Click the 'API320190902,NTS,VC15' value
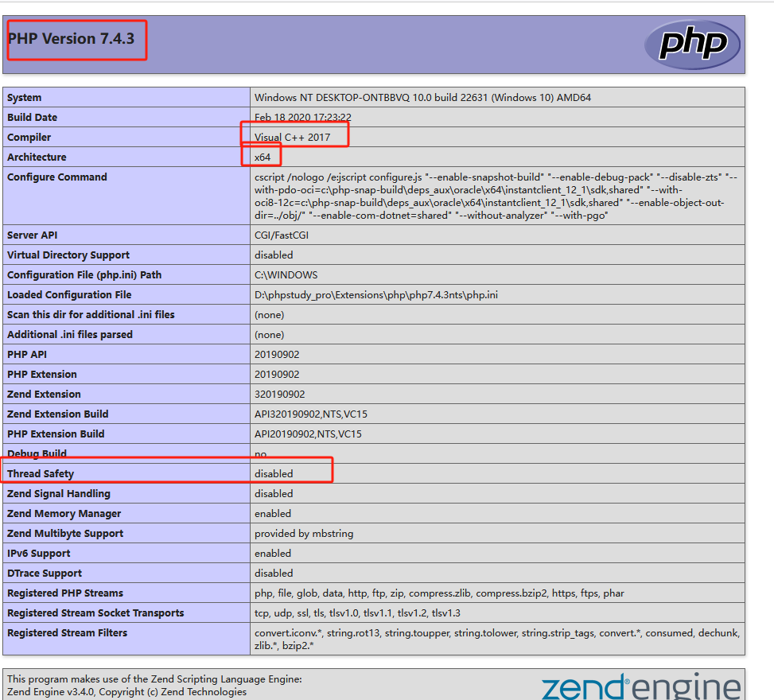Viewport: 774px width, 700px height. (x=311, y=414)
